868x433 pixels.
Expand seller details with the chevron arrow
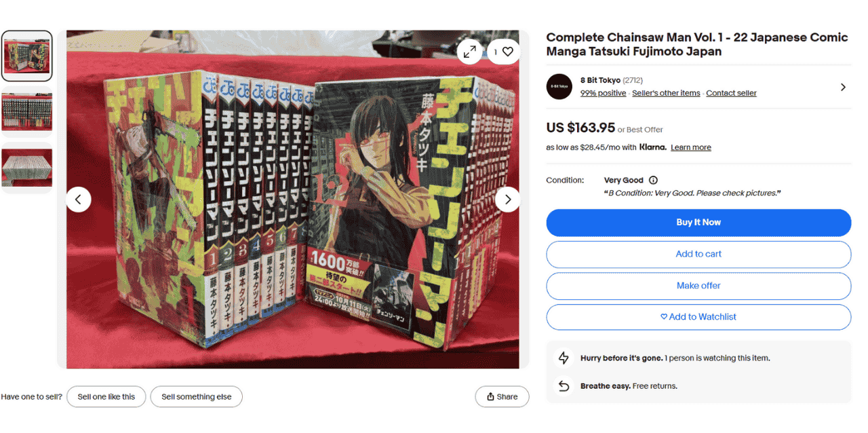click(843, 87)
